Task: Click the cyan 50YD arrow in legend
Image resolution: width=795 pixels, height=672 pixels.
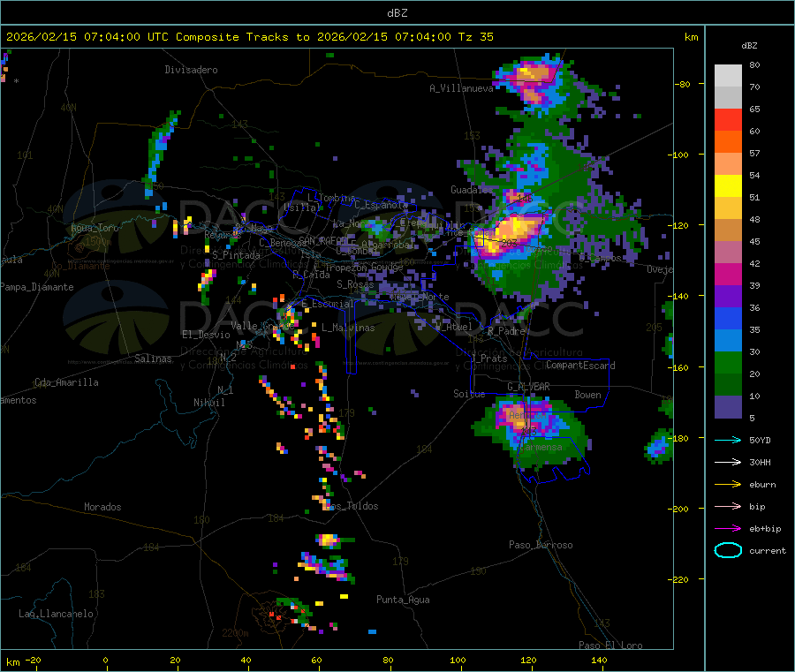Action: [728, 440]
